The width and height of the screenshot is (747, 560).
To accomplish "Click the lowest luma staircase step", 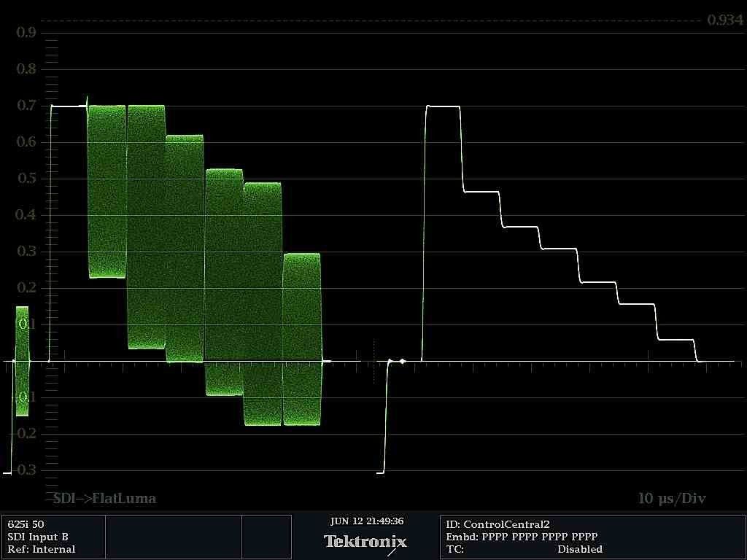I will (676, 340).
